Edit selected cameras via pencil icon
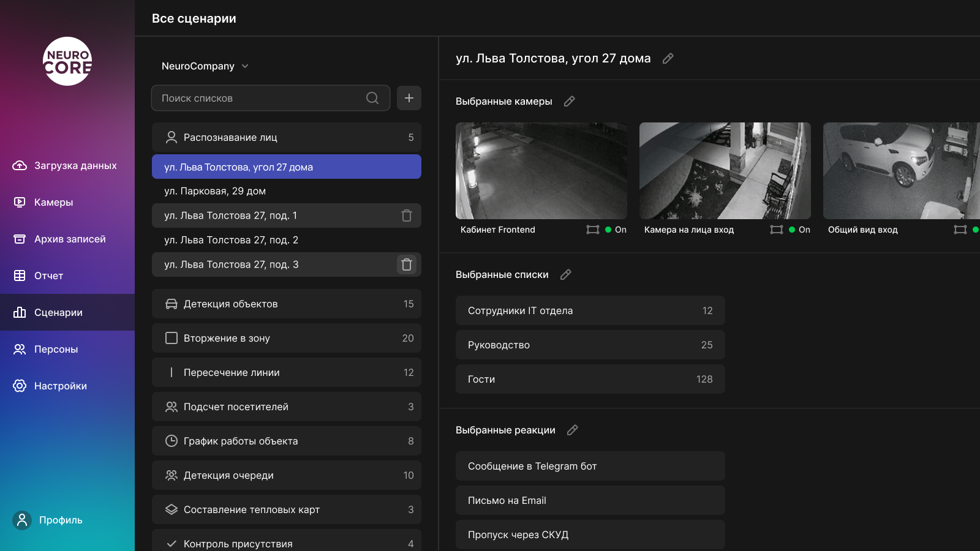The image size is (980, 551). 570,102
